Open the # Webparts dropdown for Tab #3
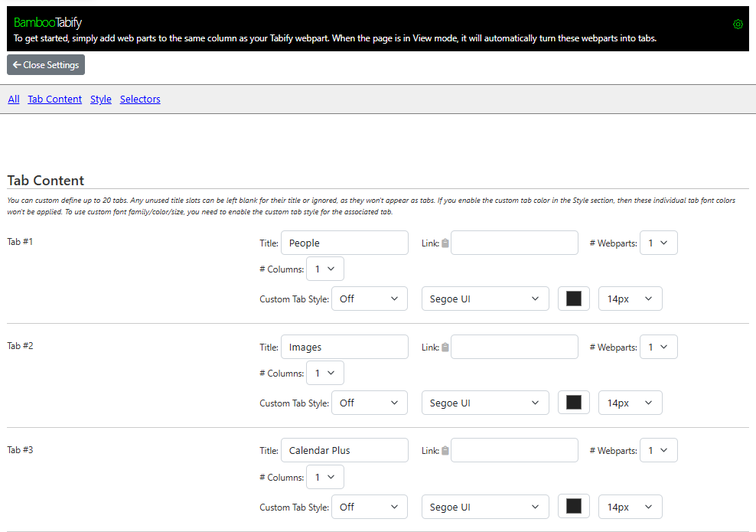Viewport: 756px width, 532px height. (658, 450)
